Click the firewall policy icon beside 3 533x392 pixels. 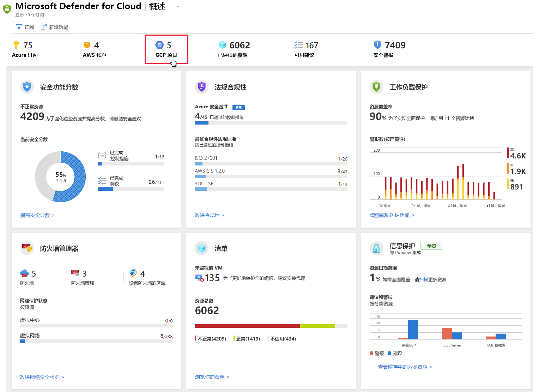(x=75, y=273)
